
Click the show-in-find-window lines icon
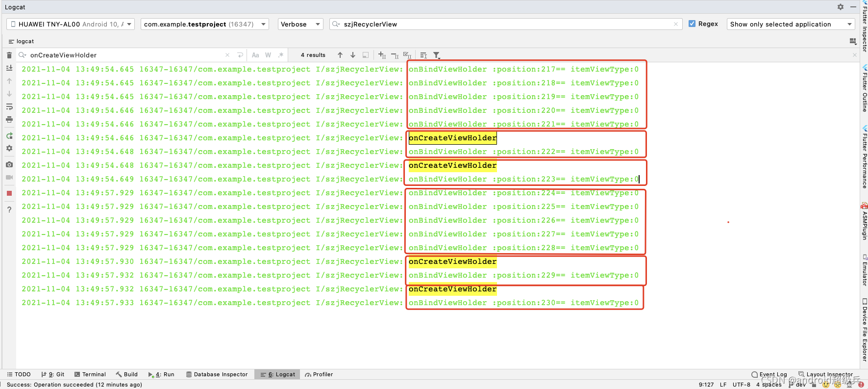(x=424, y=55)
